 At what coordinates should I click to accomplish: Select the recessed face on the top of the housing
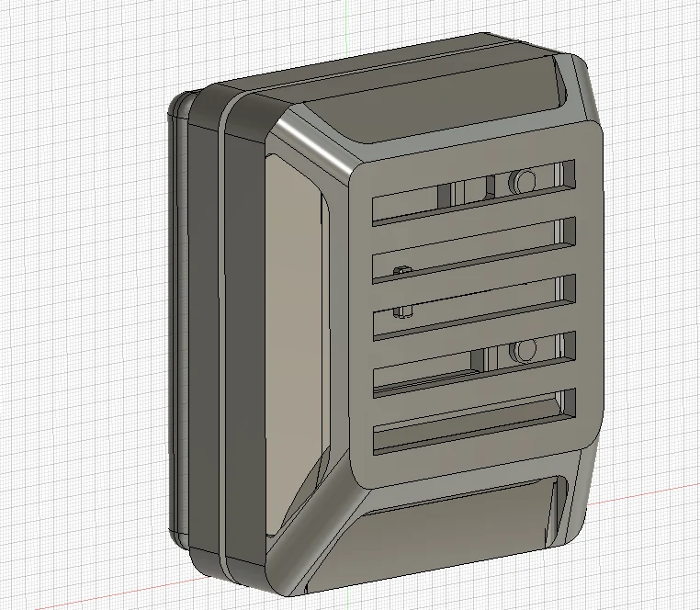[x=437, y=100]
